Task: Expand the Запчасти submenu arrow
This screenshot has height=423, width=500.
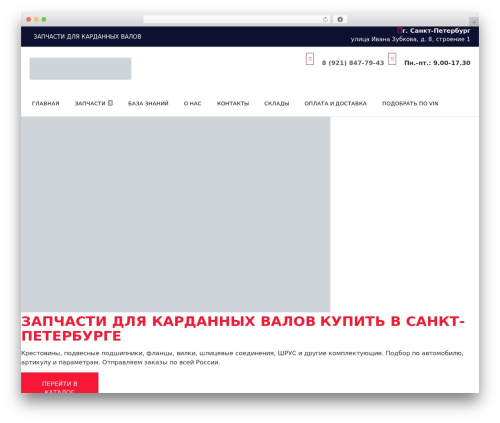Action: (110, 103)
